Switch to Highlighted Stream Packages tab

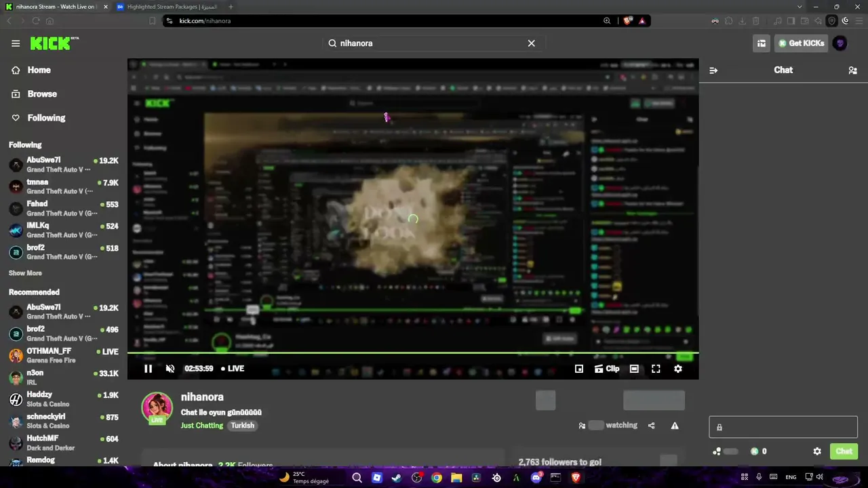point(167,7)
